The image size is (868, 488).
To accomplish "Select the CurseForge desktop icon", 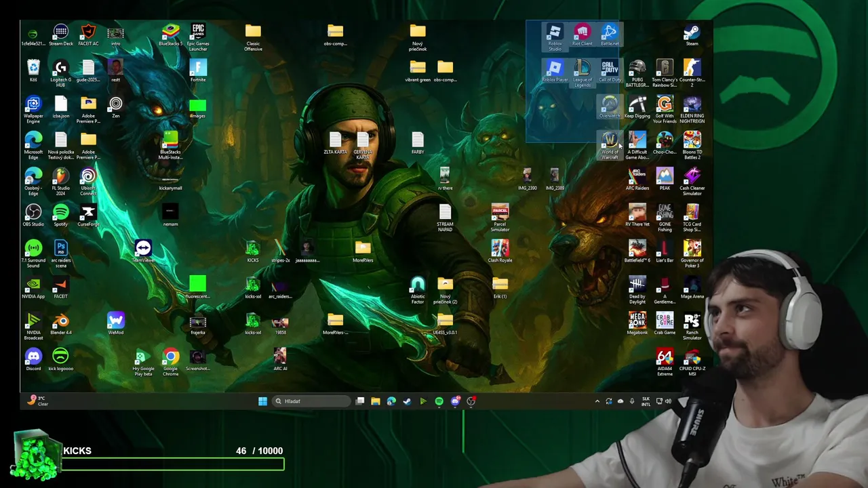I will [x=88, y=216].
